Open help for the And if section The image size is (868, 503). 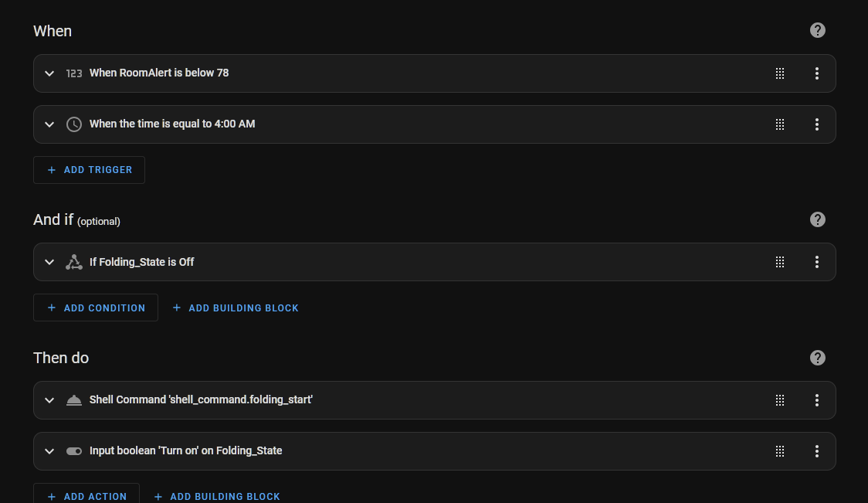point(817,219)
